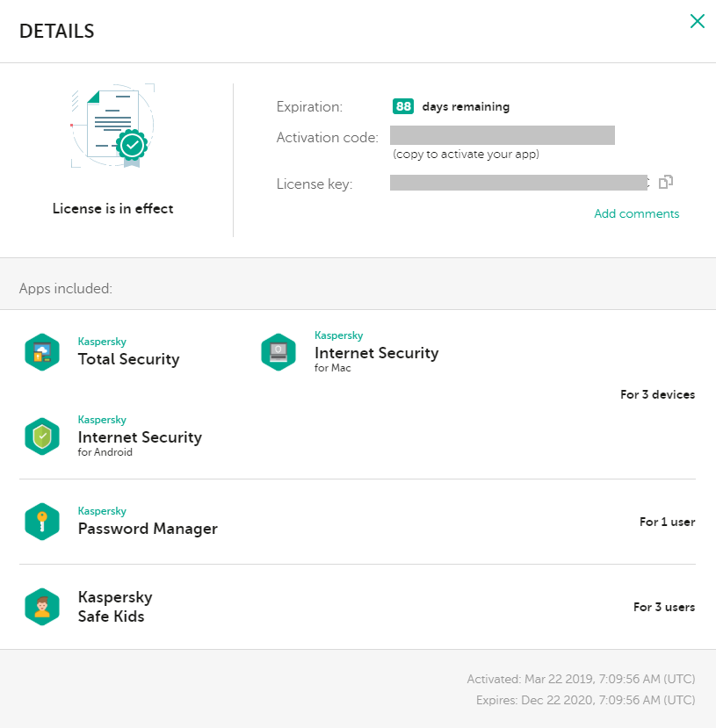Click the 'For 3 devices' label
Viewport: 716px width, 728px height.
[x=657, y=394]
